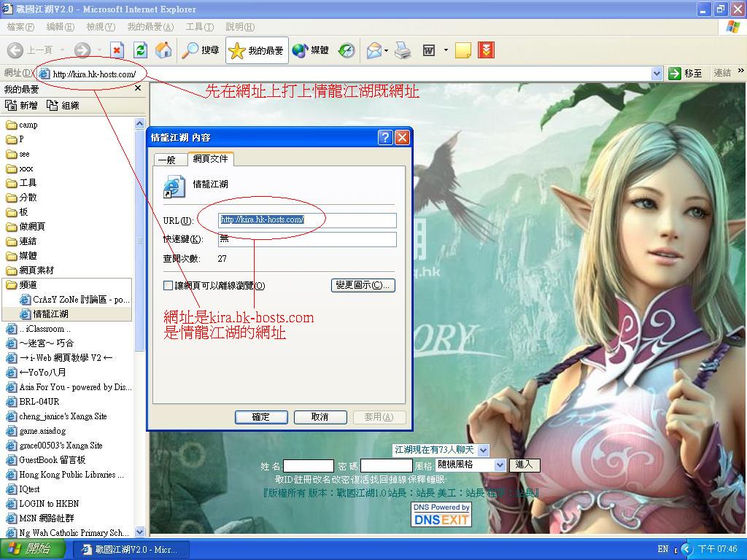
Task: Open Mail envelope toolbar icon
Action: (374, 50)
